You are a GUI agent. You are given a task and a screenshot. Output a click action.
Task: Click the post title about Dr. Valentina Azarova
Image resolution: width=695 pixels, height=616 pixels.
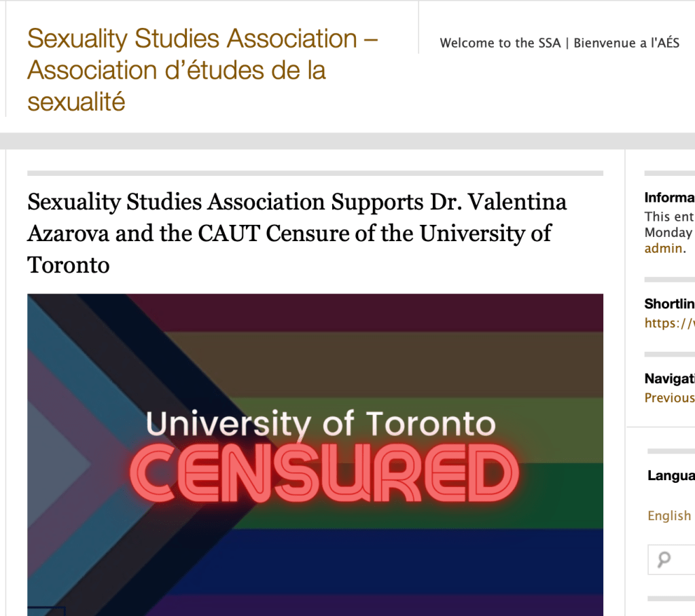click(297, 233)
